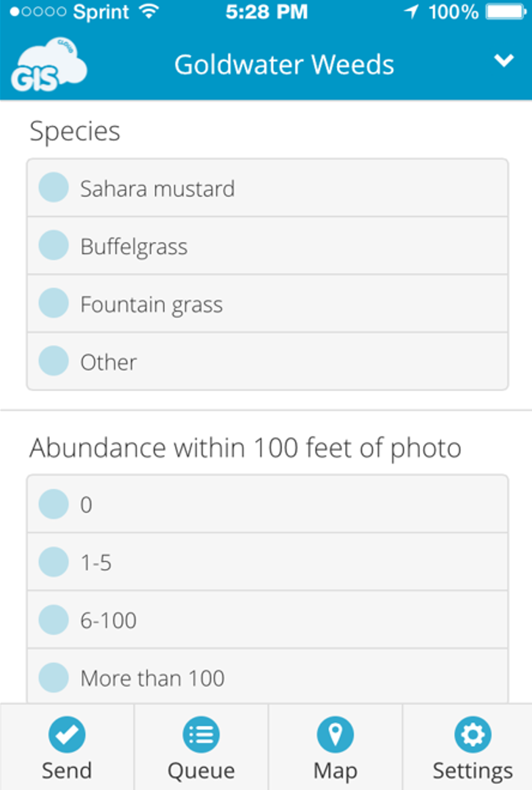The width and height of the screenshot is (532, 790).
Task: Select the Sahara mustard species option
Action: click(54, 188)
